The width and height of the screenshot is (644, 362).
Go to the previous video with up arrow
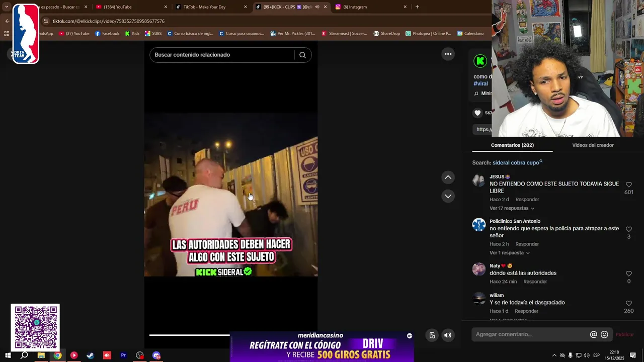pos(448,177)
